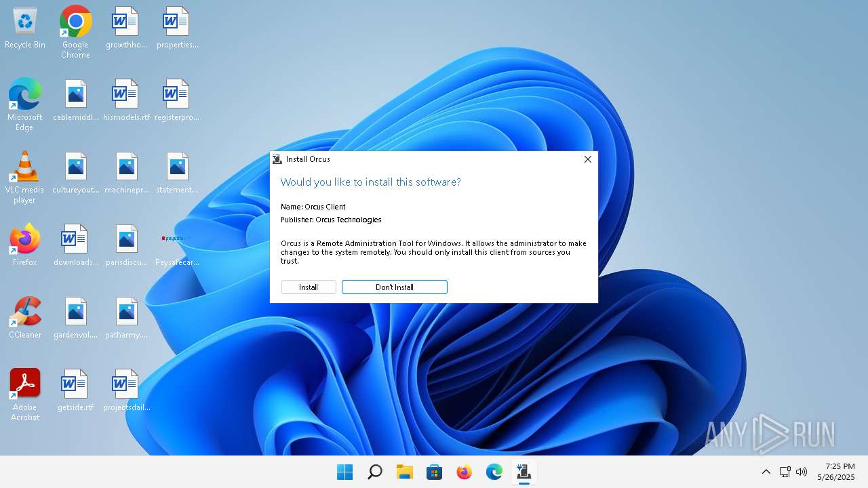The image size is (868, 488).
Task: Click the Orcus installer taskbar icon
Action: pos(524,472)
